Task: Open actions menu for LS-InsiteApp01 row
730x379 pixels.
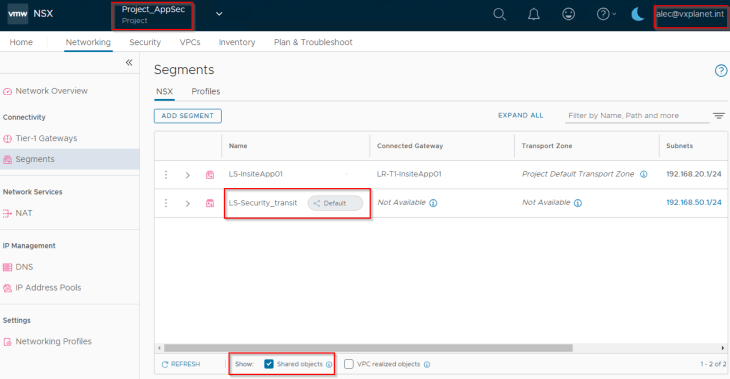Action: point(166,175)
